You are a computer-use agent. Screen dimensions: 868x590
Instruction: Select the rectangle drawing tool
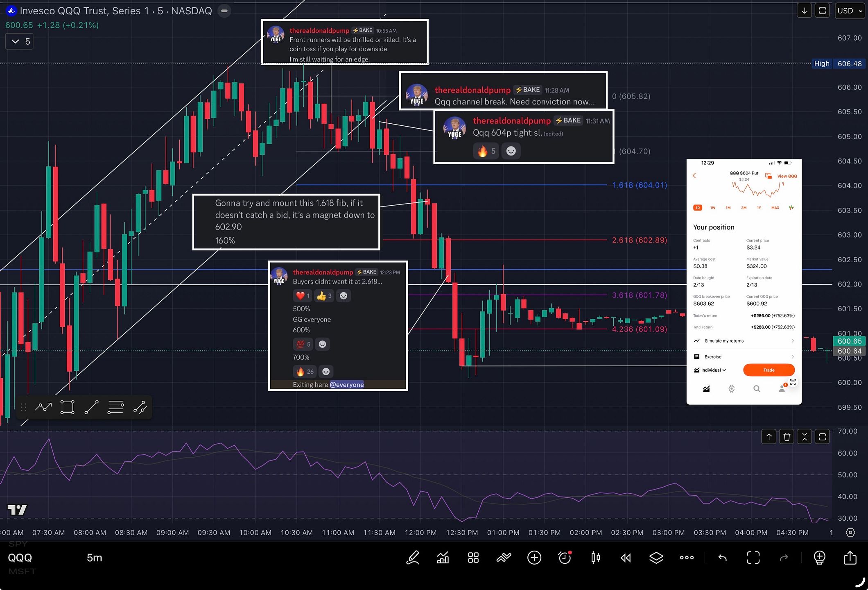[x=67, y=407]
